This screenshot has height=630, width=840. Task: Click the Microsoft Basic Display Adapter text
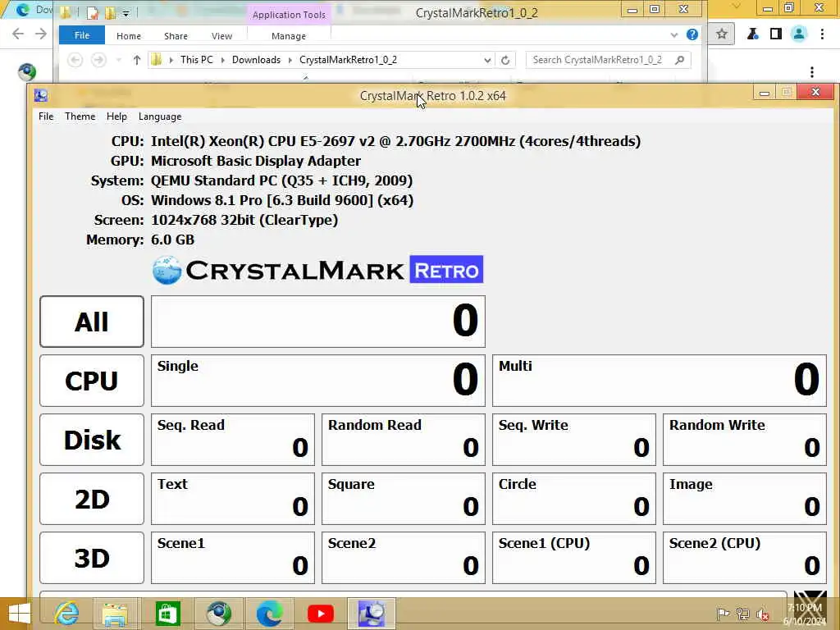point(256,162)
